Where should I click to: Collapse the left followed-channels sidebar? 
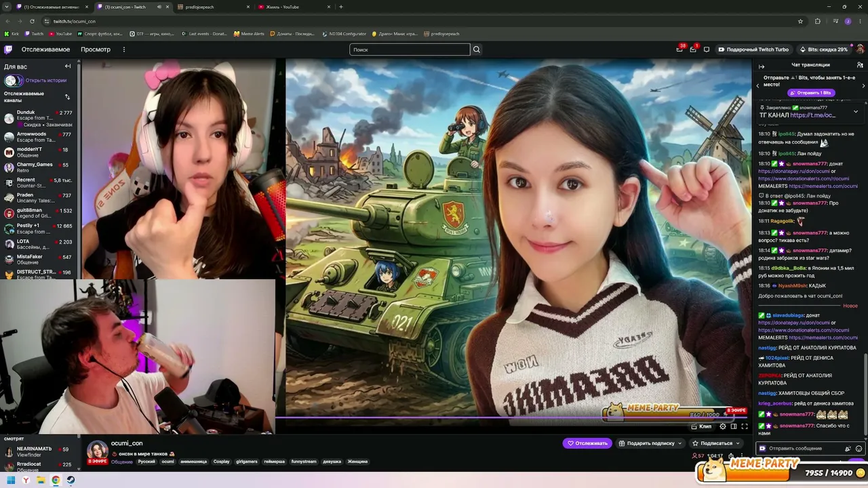pos(68,66)
